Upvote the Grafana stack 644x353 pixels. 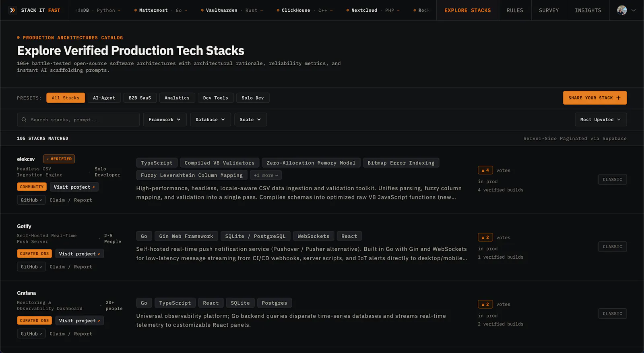(485, 304)
